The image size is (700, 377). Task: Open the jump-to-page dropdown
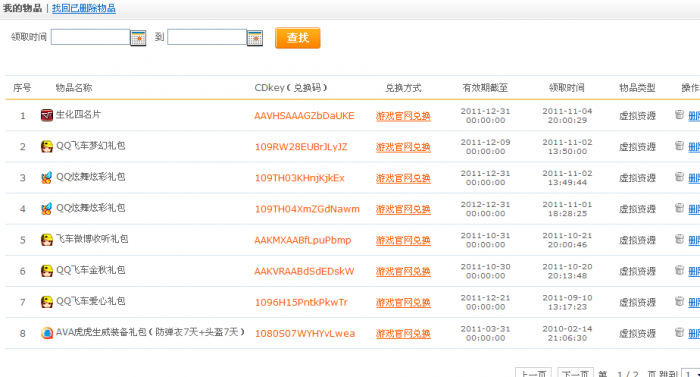[x=691, y=373]
